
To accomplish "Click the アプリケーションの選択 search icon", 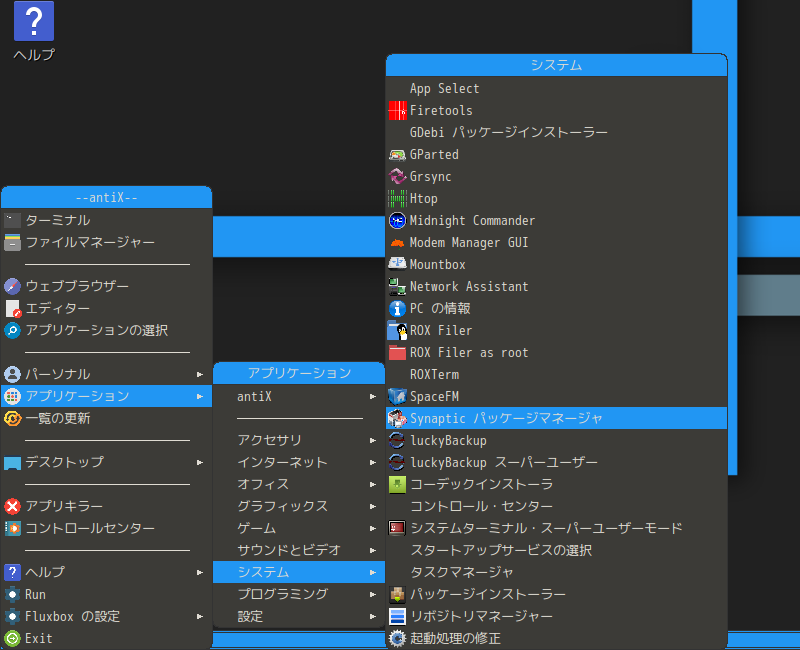I will coord(12,330).
